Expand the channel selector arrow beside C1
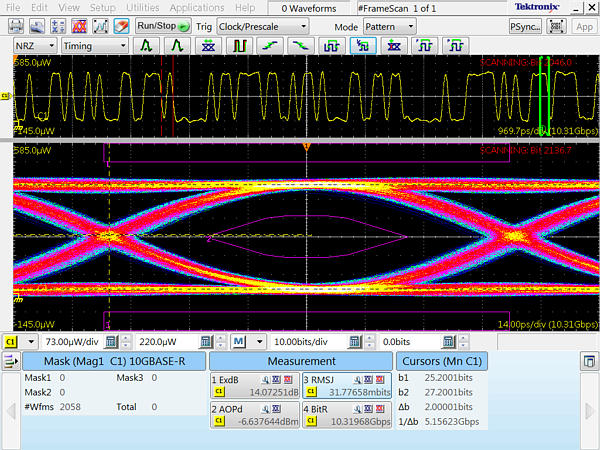The width and height of the screenshot is (600, 450). tap(31, 342)
